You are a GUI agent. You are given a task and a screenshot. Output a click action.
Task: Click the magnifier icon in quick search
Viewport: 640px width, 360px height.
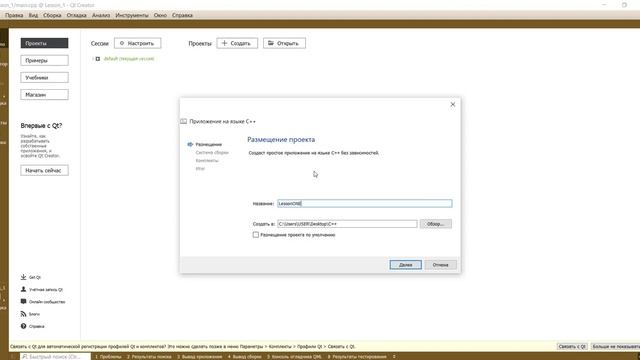coord(25,357)
